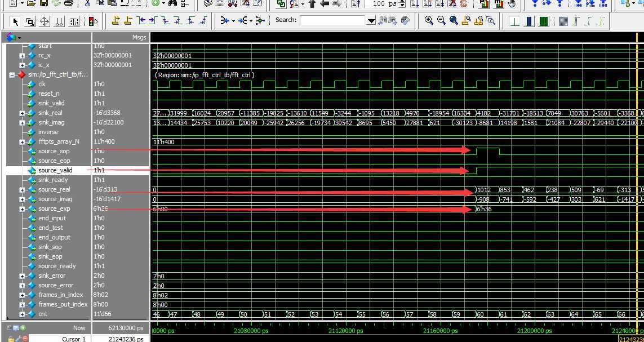Select the inverse signal
This screenshot has height=342, width=644.
[x=48, y=132]
